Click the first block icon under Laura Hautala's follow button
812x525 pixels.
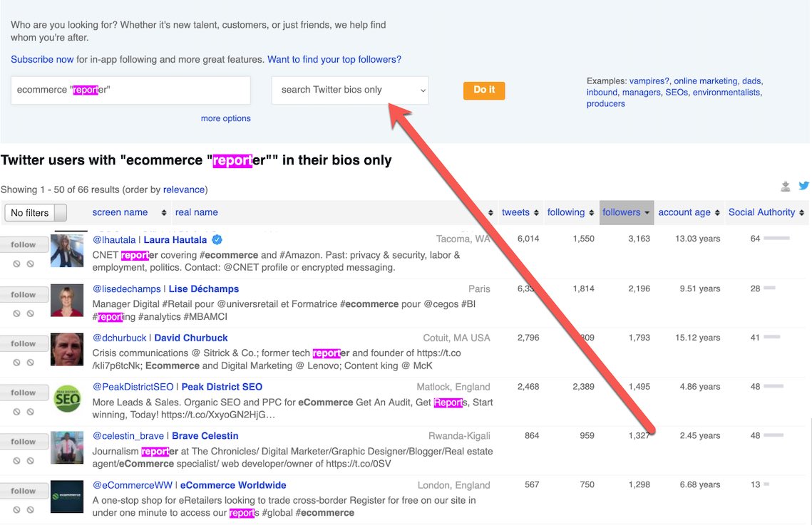pyautogui.click(x=16, y=264)
